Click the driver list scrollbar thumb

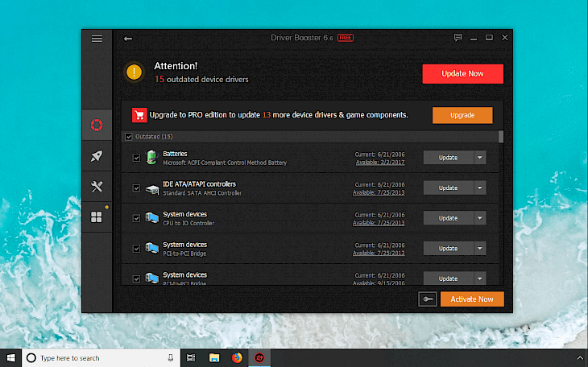[501, 137]
